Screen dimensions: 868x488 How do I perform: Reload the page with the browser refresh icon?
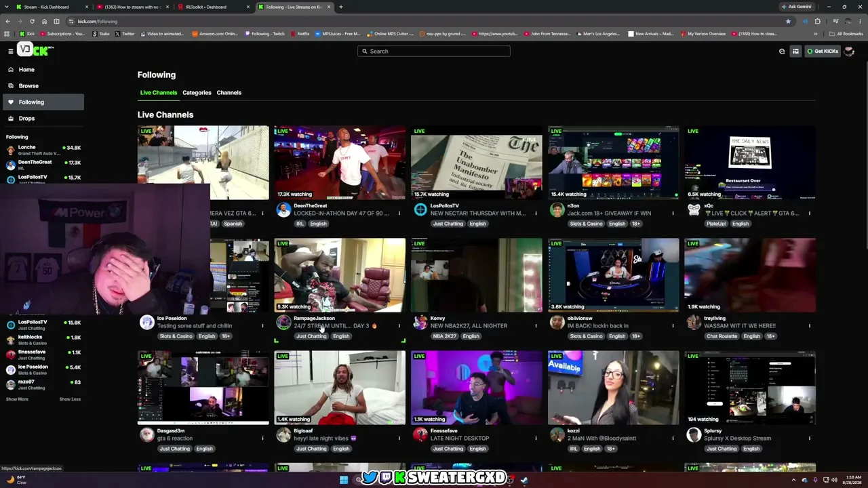[32, 21]
